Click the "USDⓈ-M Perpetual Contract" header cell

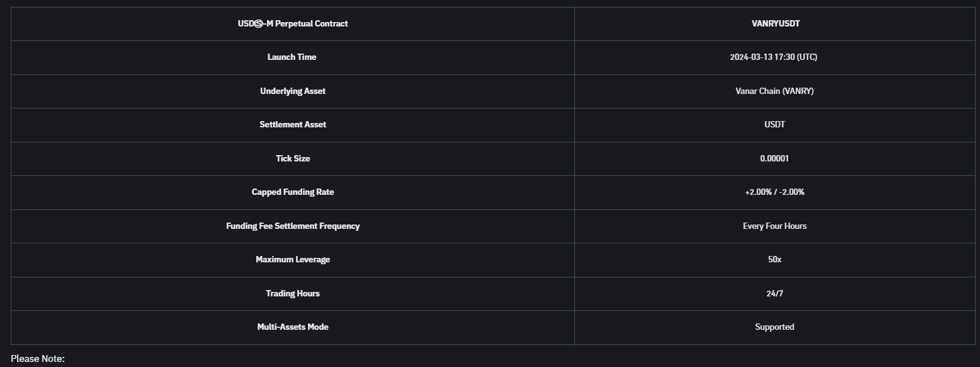[x=293, y=24]
